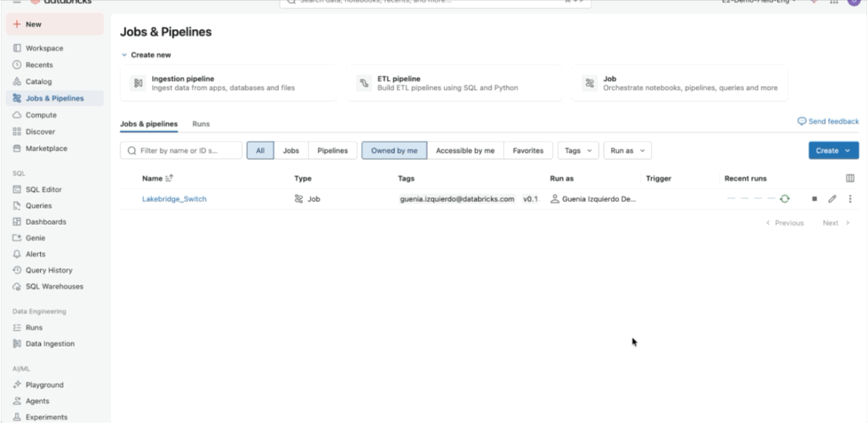868x429 pixels.
Task: Open the Create dropdown button
Action: 833,150
